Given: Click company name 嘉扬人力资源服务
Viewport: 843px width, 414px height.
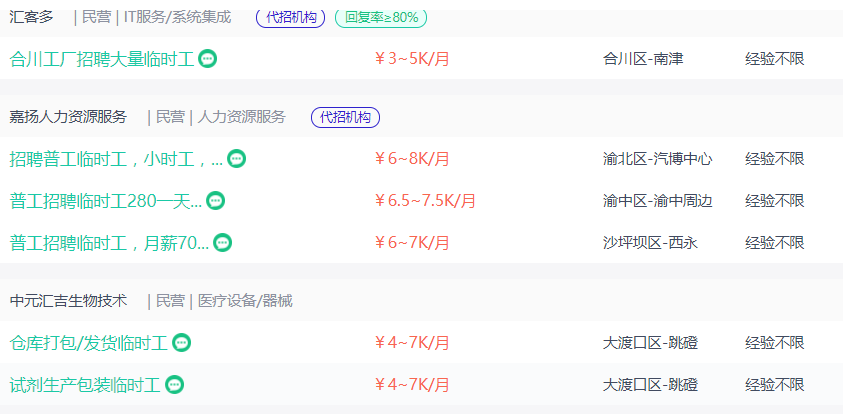Looking at the screenshot, I should tap(68, 117).
